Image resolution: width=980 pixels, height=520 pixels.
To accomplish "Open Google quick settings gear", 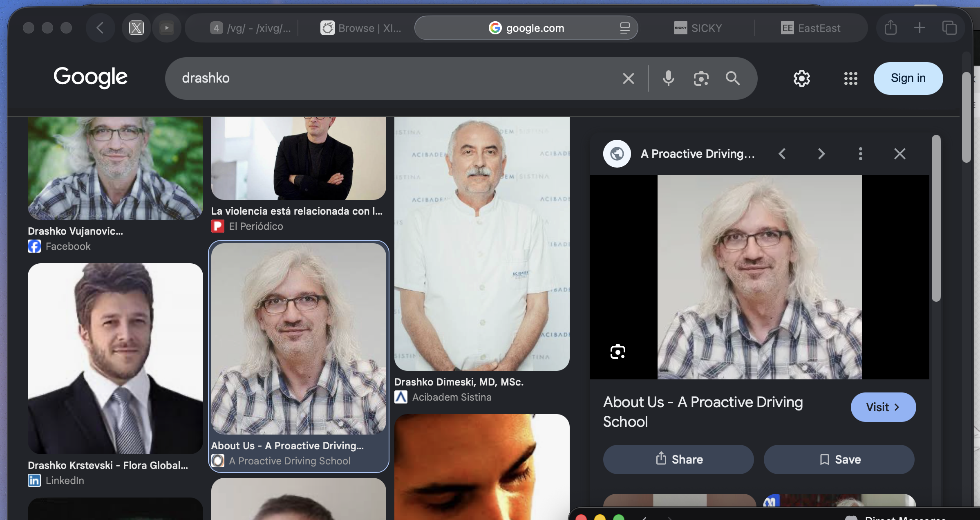I will [x=802, y=78].
